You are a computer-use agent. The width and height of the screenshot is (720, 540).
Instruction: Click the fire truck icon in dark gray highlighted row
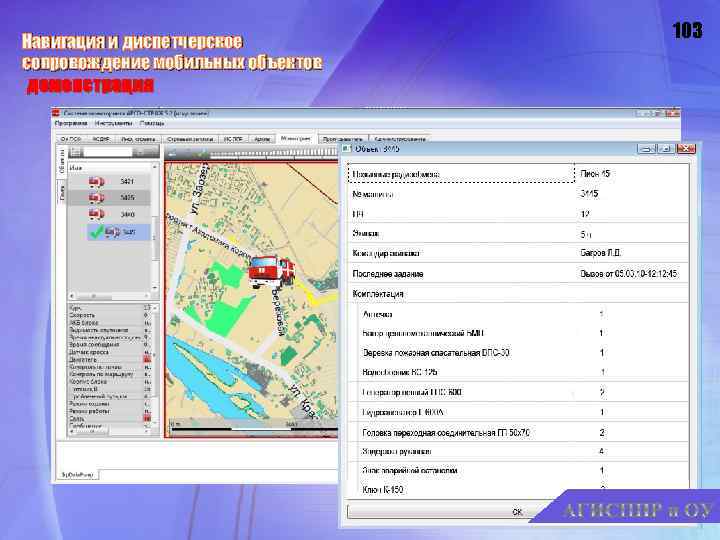tap(96, 198)
